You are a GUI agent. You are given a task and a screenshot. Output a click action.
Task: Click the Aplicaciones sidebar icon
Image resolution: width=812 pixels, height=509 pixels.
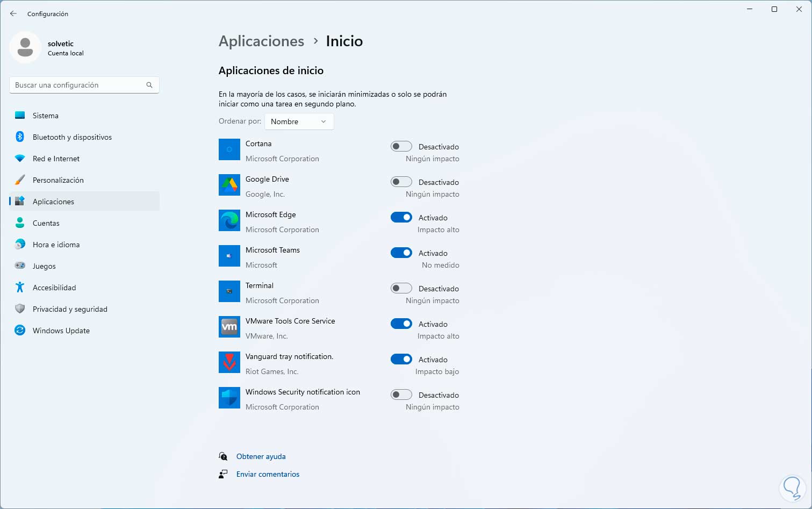tap(20, 202)
